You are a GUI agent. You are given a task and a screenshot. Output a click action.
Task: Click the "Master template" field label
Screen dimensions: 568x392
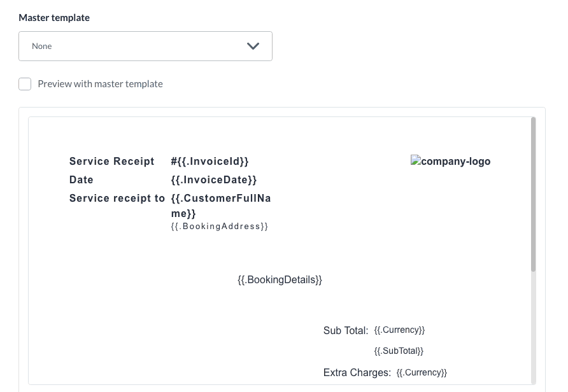coord(54,18)
